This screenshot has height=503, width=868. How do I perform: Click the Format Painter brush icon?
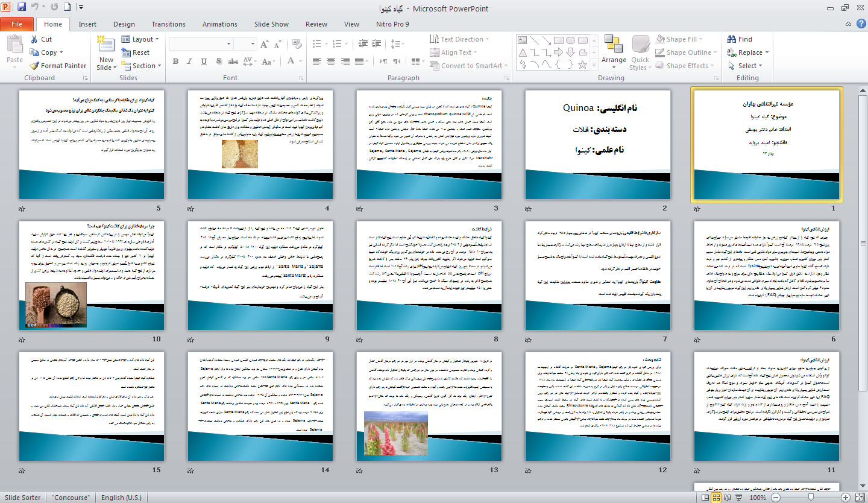pyautogui.click(x=34, y=66)
